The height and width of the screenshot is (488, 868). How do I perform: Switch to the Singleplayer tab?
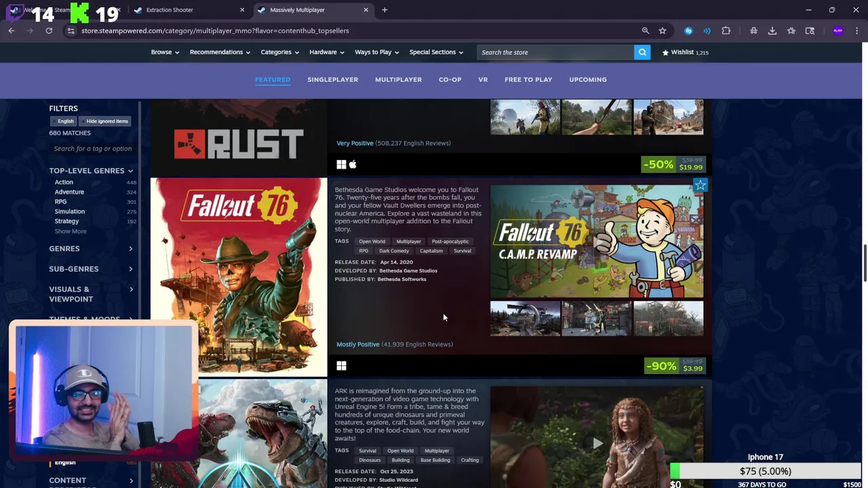click(332, 79)
